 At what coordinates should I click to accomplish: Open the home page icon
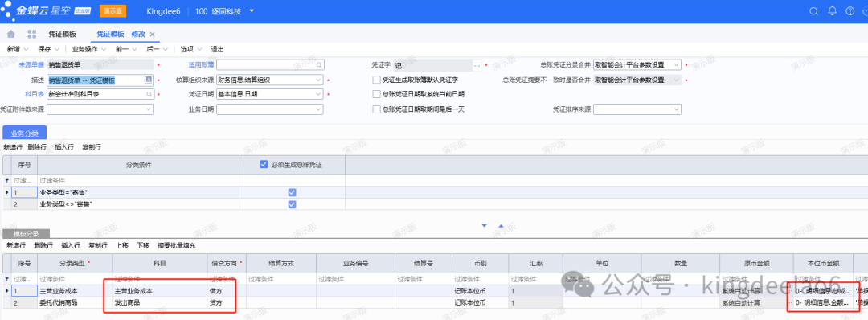coord(11,35)
